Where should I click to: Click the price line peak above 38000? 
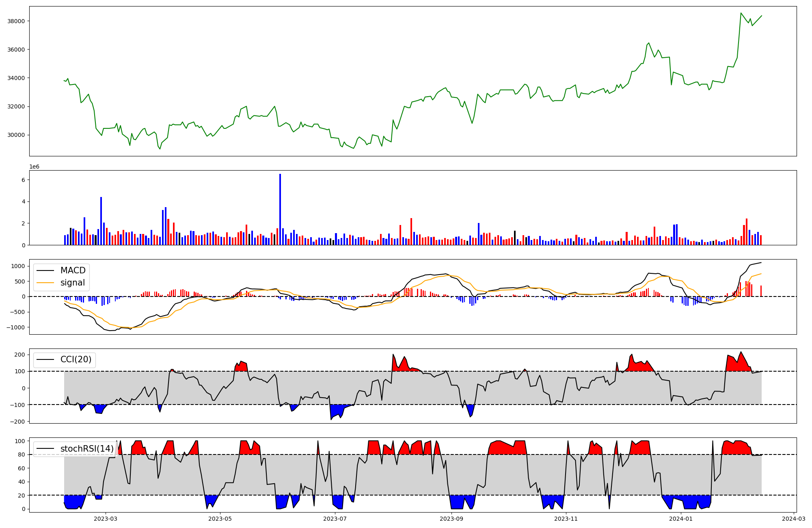741,13
